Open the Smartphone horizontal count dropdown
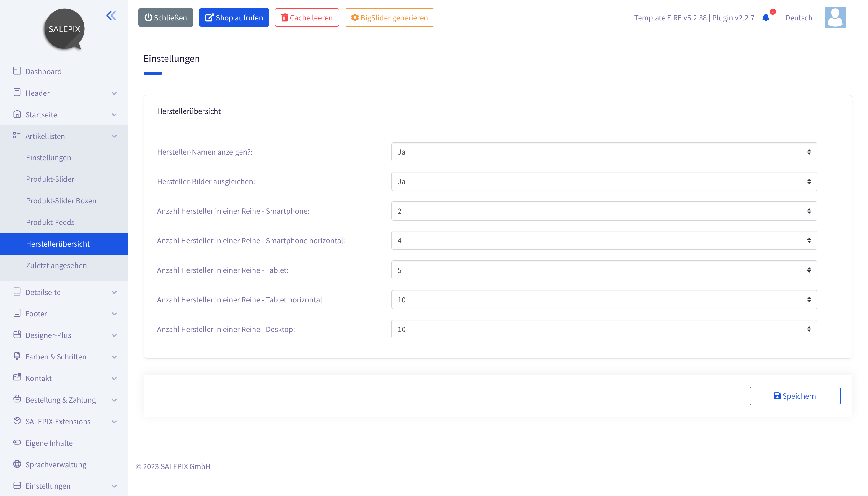Screen dimensions: 868x496 point(604,241)
